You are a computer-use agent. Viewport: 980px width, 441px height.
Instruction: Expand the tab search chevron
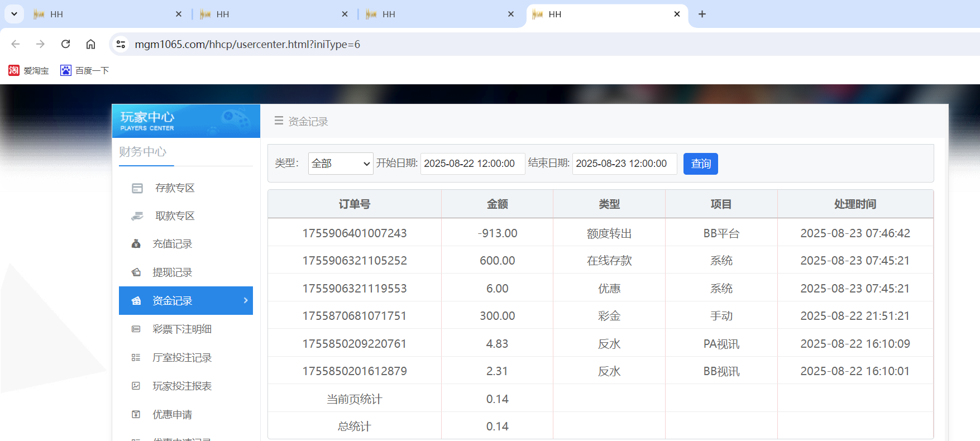coord(14,14)
